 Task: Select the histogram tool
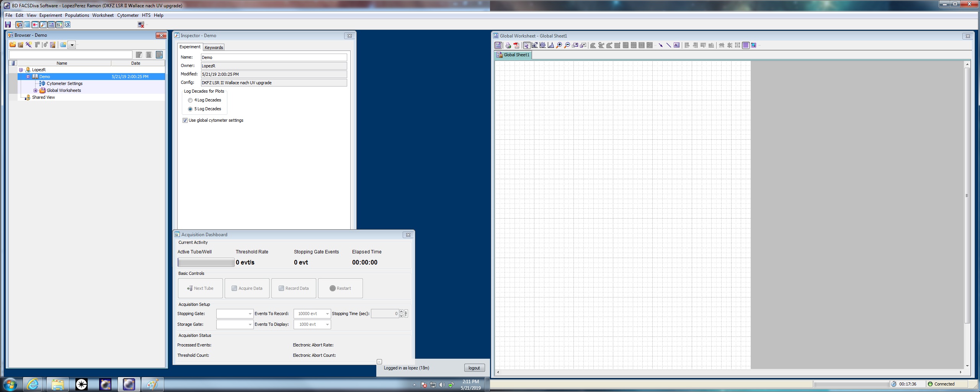[x=551, y=45]
